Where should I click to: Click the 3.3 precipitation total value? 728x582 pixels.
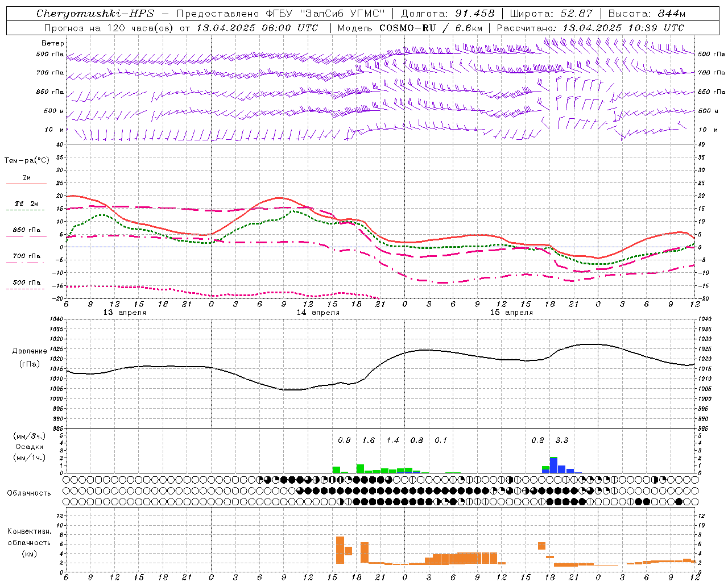pyautogui.click(x=562, y=440)
